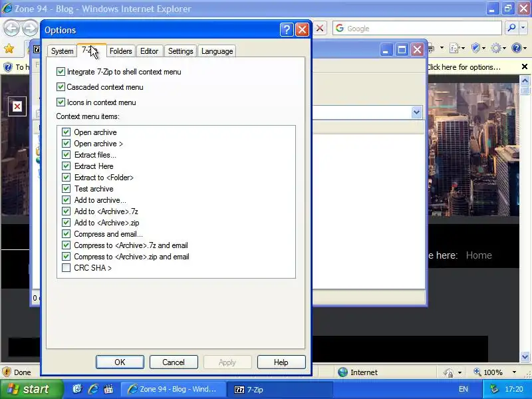Open the Favorites star icon
Screen dimensions: 532x399
[9, 49]
